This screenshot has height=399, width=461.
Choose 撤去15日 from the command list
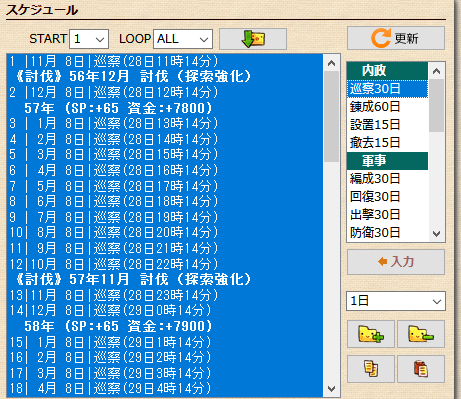coord(387,143)
